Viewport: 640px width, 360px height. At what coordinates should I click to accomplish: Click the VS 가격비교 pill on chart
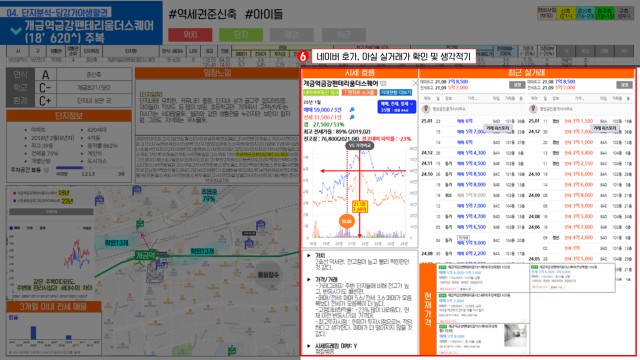tap(360, 145)
